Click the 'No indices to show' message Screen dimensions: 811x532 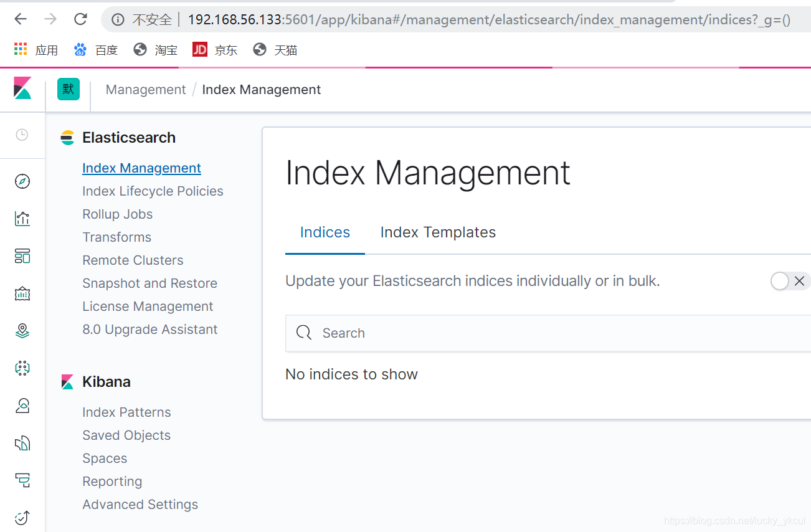tap(351, 374)
